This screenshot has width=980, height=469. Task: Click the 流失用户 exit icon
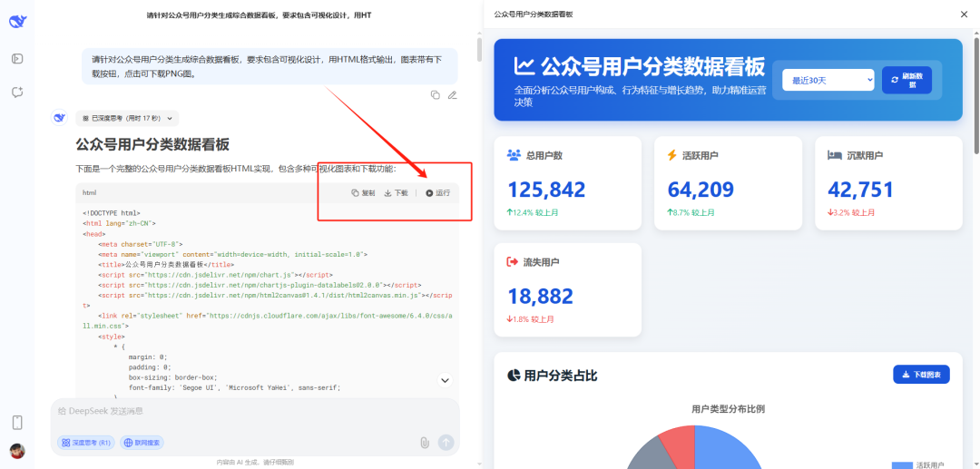513,261
